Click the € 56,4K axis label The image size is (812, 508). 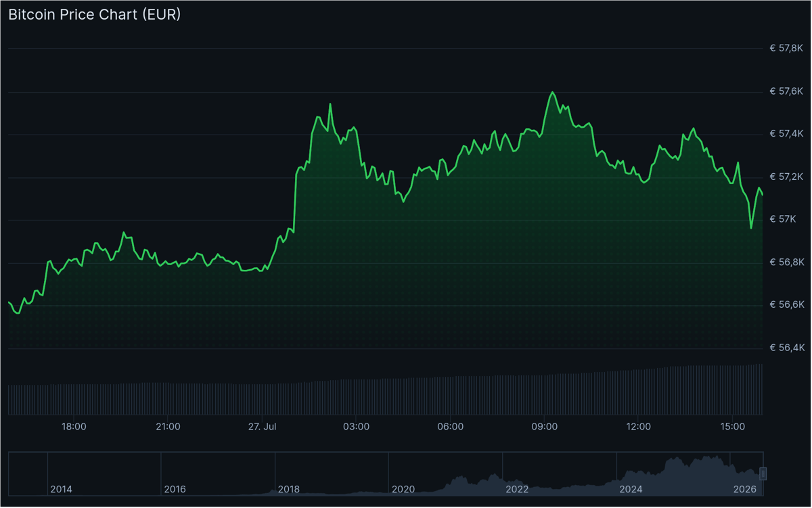pos(786,348)
